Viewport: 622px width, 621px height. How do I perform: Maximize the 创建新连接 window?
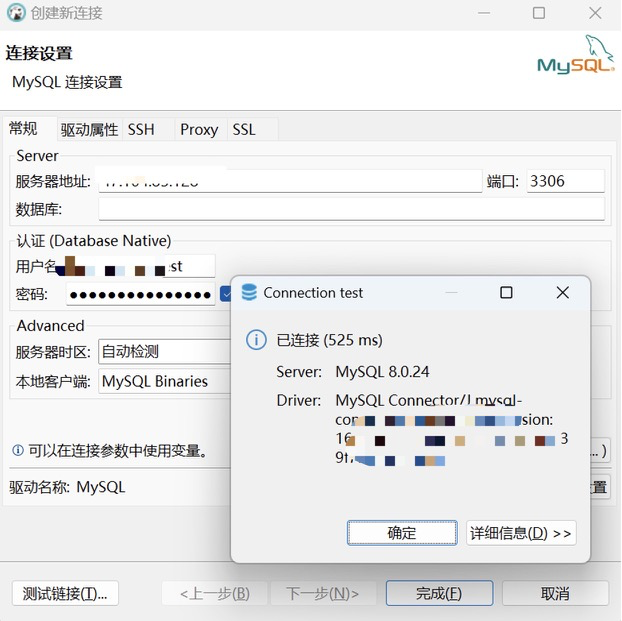coord(539,13)
